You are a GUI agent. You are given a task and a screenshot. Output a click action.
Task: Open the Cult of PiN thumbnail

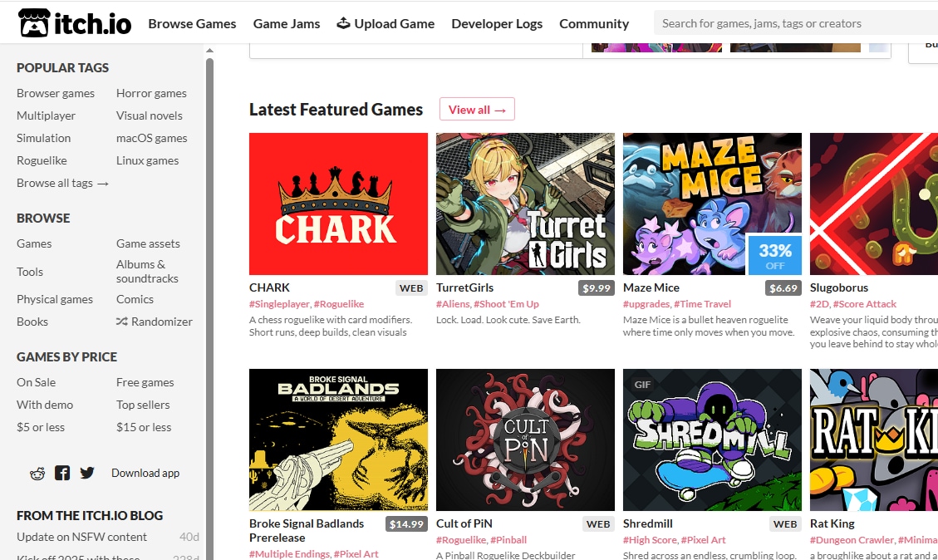pyautogui.click(x=525, y=440)
